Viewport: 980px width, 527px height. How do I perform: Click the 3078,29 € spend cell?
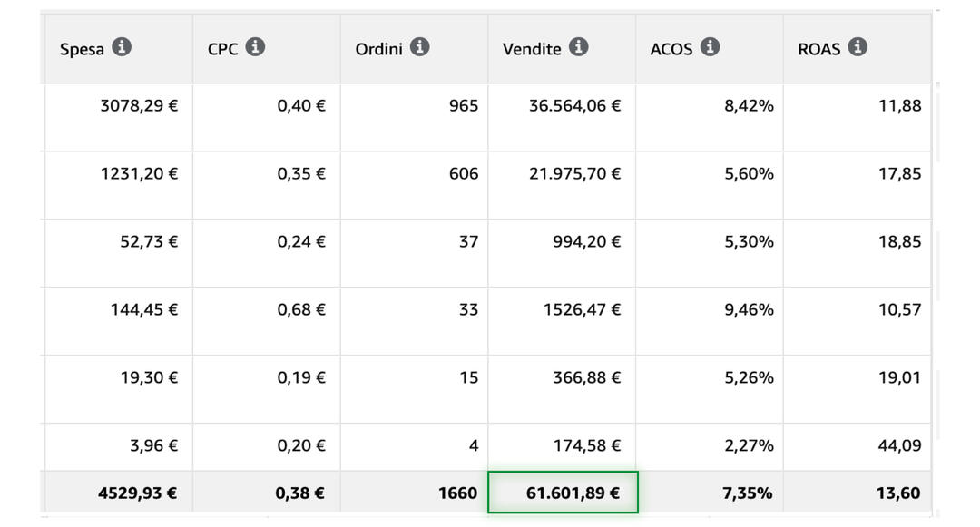(x=139, y=106)
